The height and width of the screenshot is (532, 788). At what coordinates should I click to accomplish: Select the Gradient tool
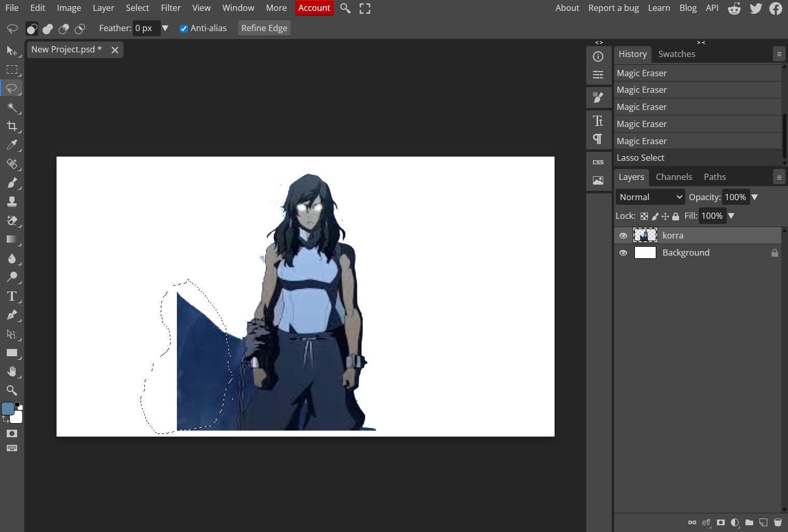click(x=12, y=239)
